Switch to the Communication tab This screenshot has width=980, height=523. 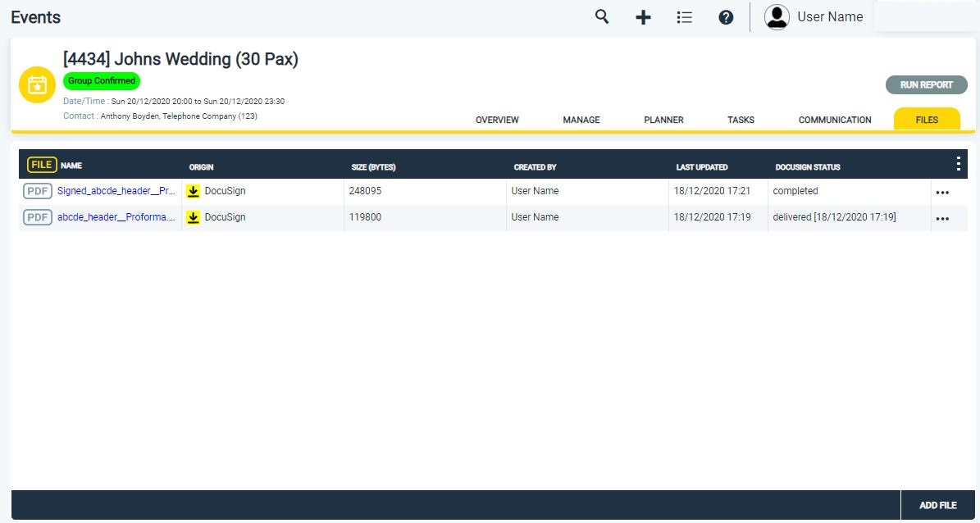pyautogui.click(x=835, y=120)
